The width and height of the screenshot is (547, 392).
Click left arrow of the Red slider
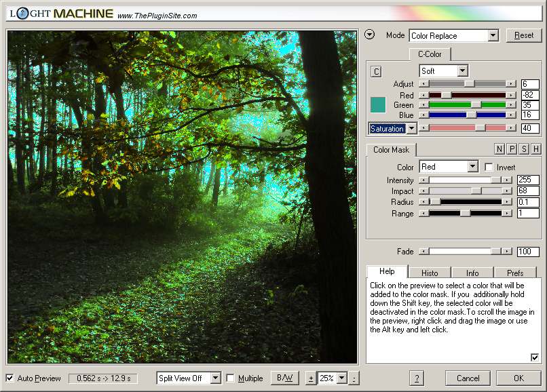tap(423, 95)
